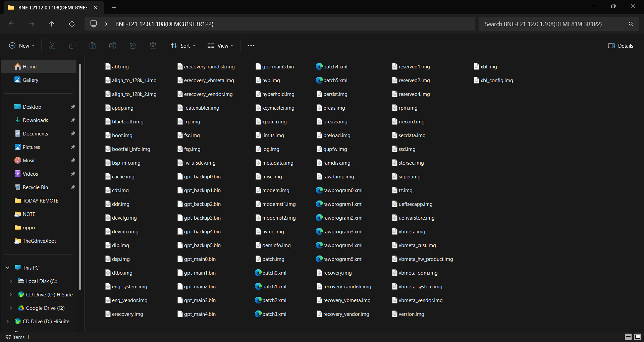Select the rawprogram0.xml file icon
644x342 pixels.
(319, 190)
